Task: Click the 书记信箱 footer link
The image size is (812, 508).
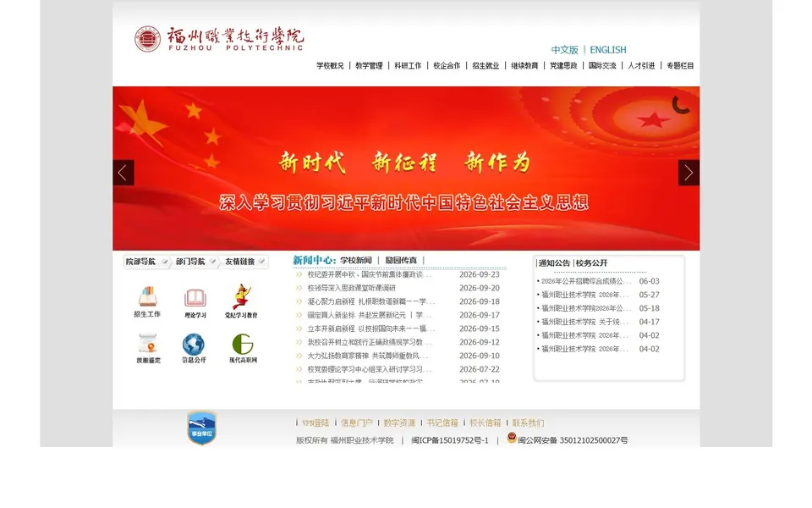Action: (442, 423)
